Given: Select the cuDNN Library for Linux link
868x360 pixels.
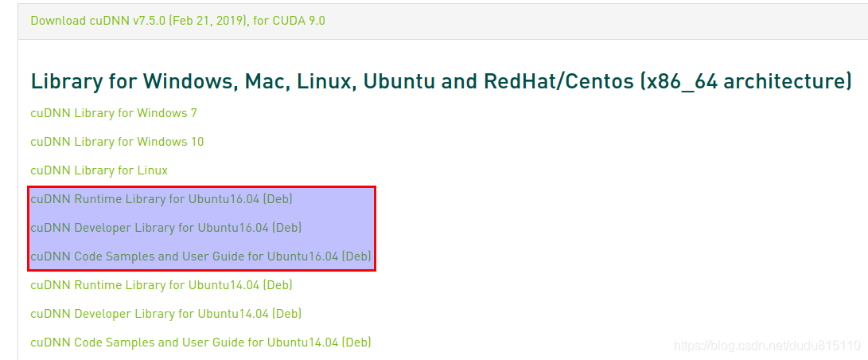Looking at the screenshot, I should coord(99,170).
